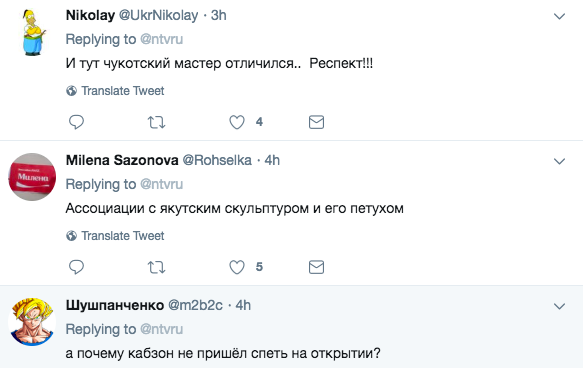Open Шушпанченко's anime avatar
Image resolution: width=583 pixels, height=368 pixels.
pos(32,322)
